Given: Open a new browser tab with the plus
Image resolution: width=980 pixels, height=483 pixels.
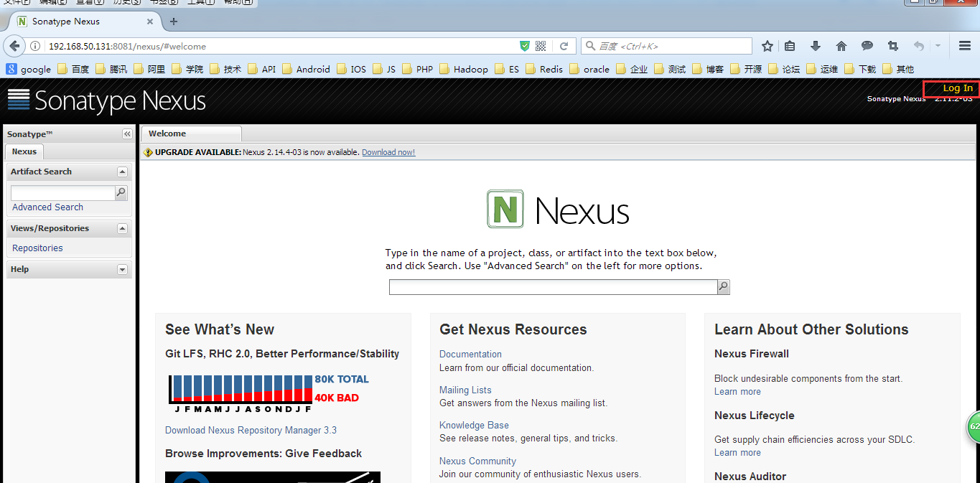Looking at the screenshot, I should click(x=174, y=22).
